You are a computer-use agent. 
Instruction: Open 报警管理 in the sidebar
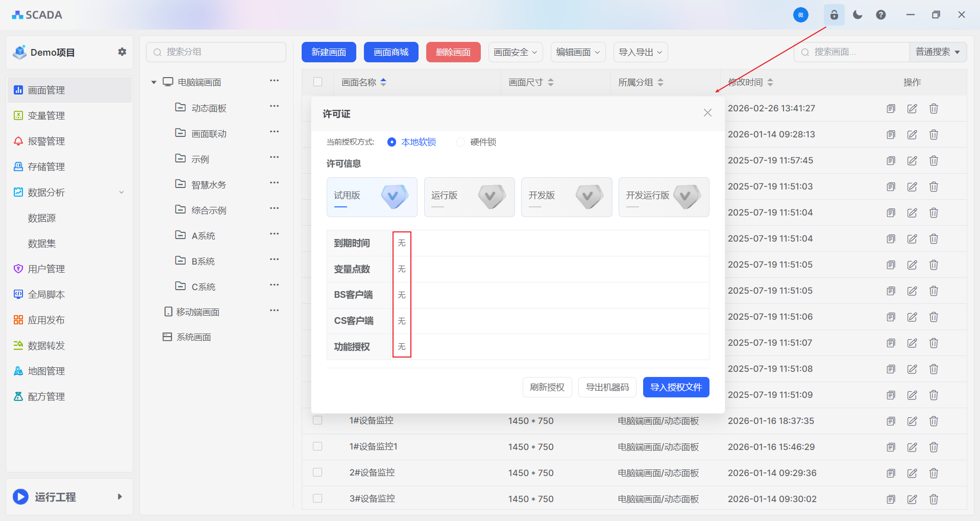pyautogui.click(x=46, y=141)
